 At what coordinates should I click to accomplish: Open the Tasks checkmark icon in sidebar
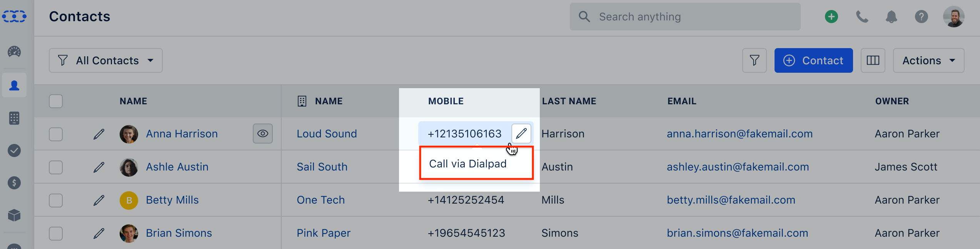pyautogui.click(x=14, y=150)
